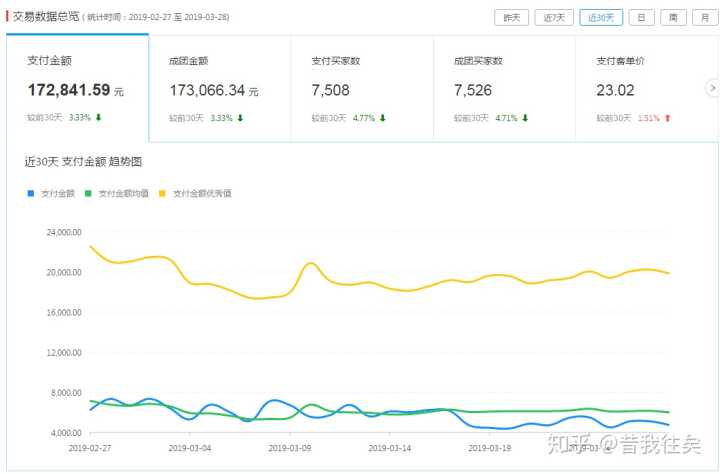Choose the 近7天 date range button
This screenshot has width=720, height=474.
tap(555, 17)
